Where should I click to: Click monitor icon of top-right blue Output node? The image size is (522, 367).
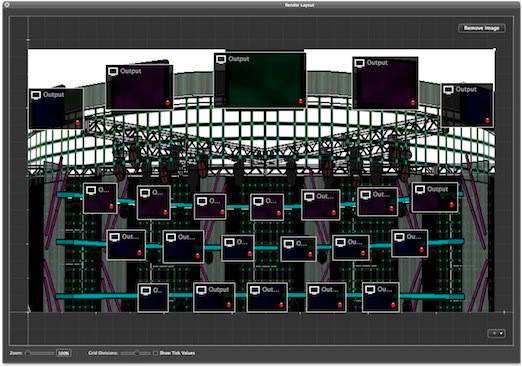coord(448,90)
